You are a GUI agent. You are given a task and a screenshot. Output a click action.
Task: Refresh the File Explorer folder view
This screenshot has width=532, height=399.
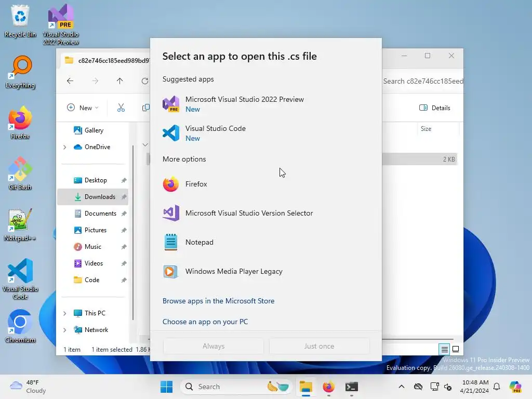pyautogui.click(x=145, y=81)
